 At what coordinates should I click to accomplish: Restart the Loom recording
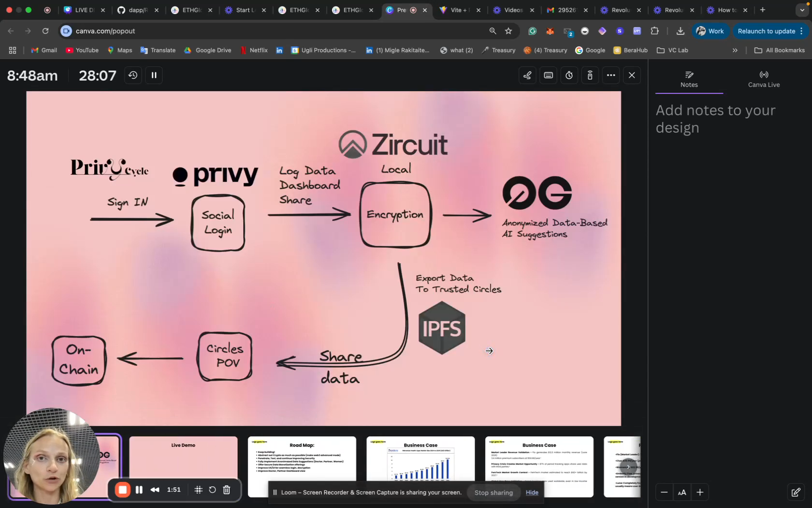point(212,490)
